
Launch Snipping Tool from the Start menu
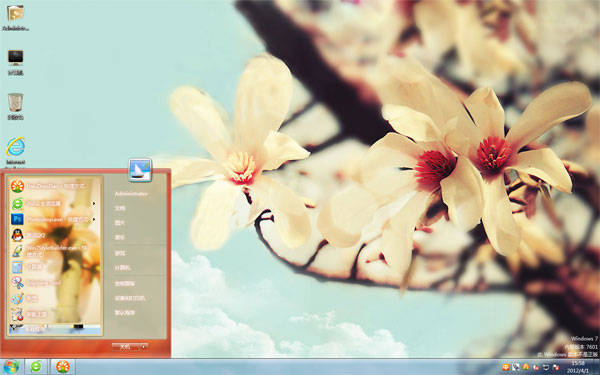pos(54,282)
